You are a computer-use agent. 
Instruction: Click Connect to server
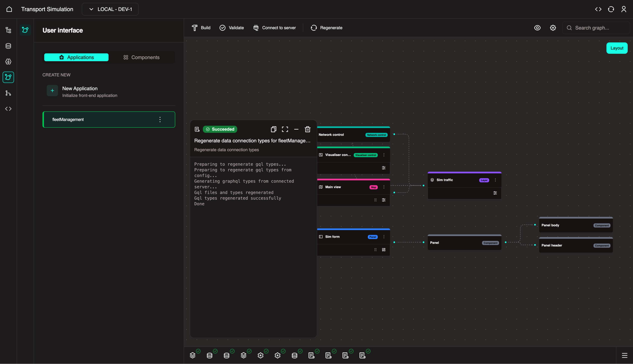[x=274, y=28]
